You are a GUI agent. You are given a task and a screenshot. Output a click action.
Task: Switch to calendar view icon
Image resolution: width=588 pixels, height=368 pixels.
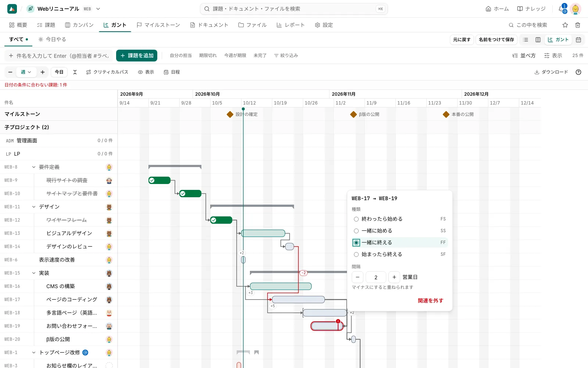click(x=578, y=40)
